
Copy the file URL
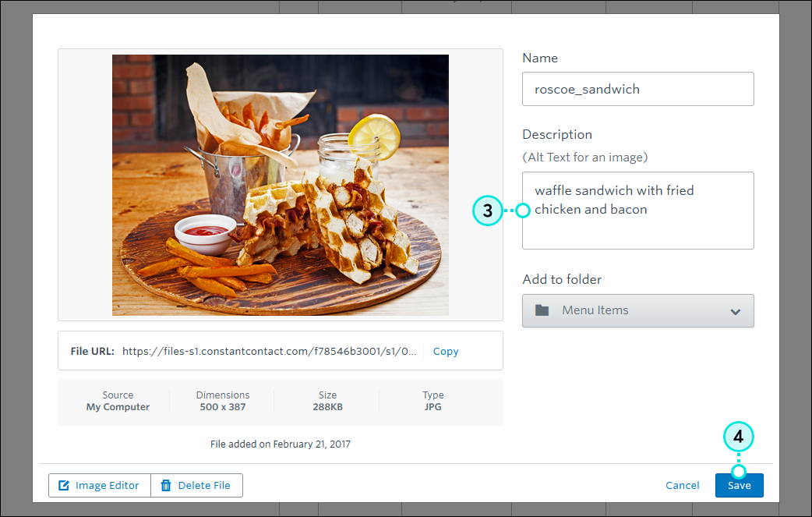point(445,351)
